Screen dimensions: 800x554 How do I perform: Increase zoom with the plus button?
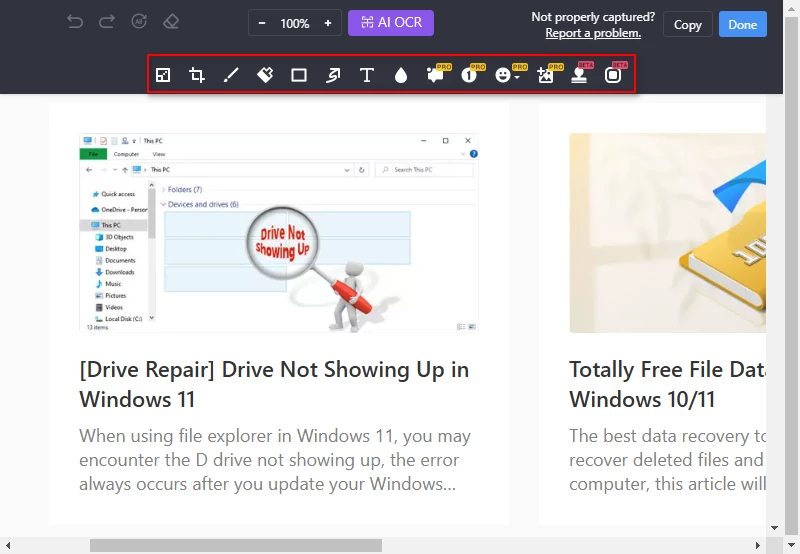[x=328, y=23]
